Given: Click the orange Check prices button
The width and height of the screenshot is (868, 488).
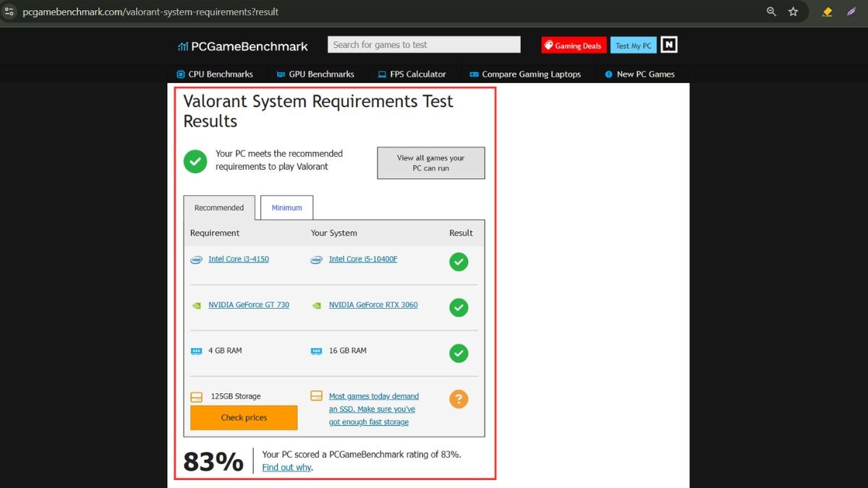Looking at the screenshot, I should 244,418.
